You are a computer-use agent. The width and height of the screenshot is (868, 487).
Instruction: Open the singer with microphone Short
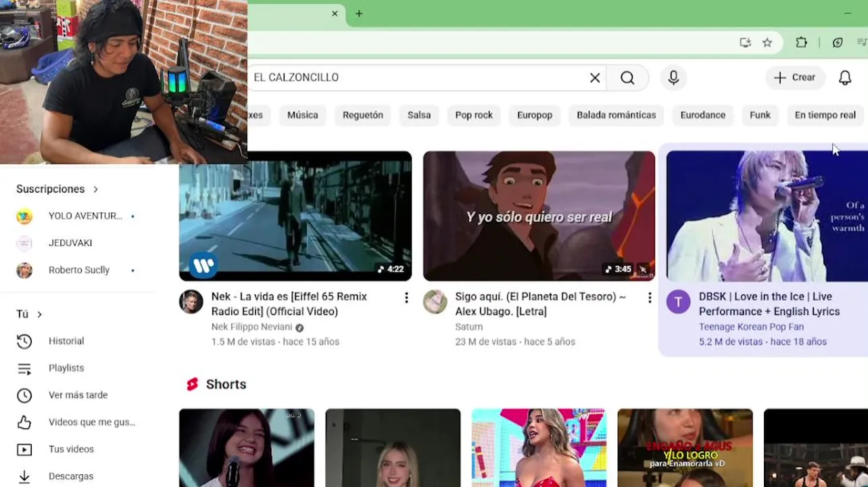(x=247, y=448)
